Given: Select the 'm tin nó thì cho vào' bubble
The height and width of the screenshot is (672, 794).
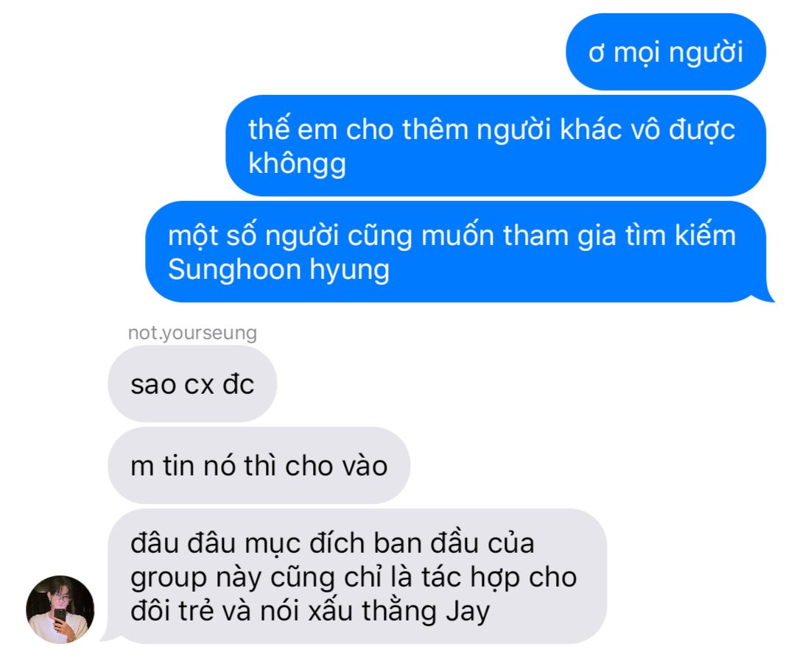Looking at the screenshot, I should click(x=259, y=465).
